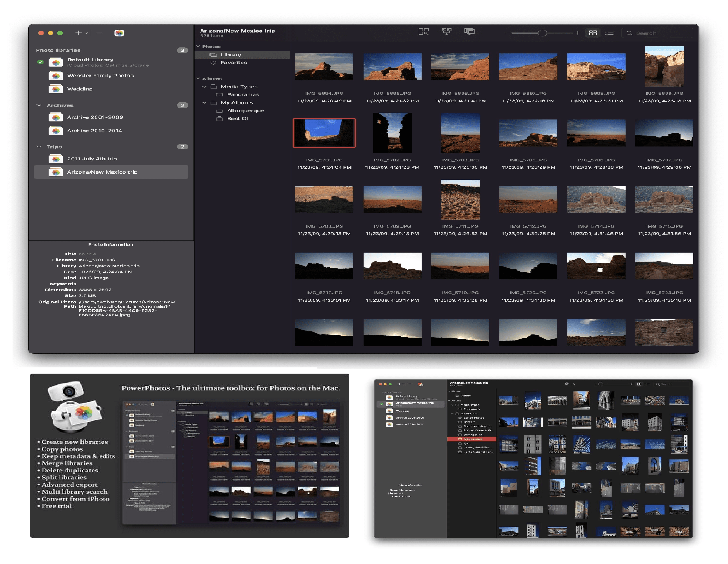This screenshot has width=728, height=564.
Task: Click the find duplicates icon in main window toolbar
Action: tap(423, 32)
